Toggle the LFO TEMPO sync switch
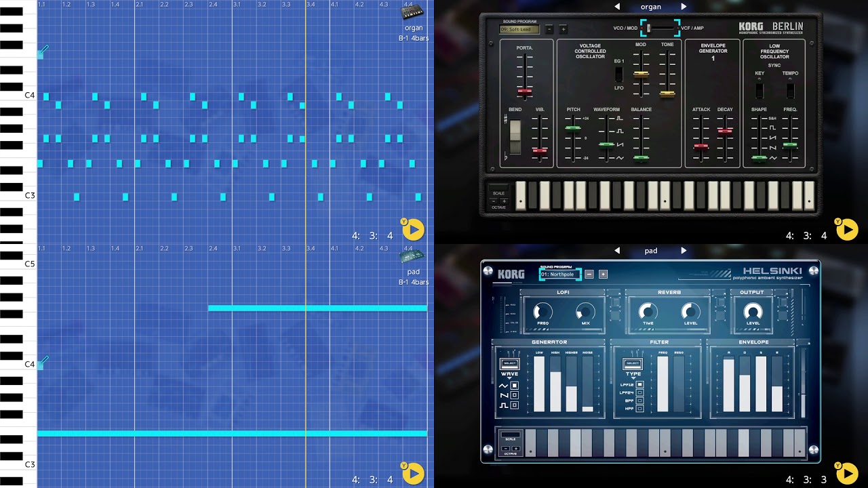The image size is (868, 488). [790, 90]
